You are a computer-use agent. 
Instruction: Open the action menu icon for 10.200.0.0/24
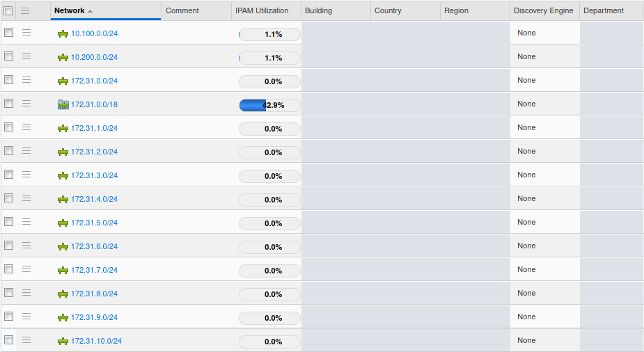coord(26,56)
